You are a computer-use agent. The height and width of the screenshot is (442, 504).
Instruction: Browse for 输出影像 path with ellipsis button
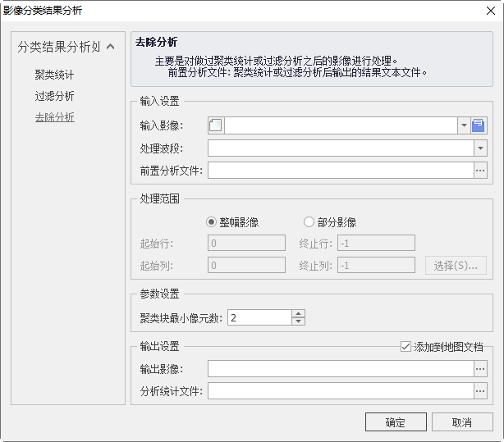(480, 369)
